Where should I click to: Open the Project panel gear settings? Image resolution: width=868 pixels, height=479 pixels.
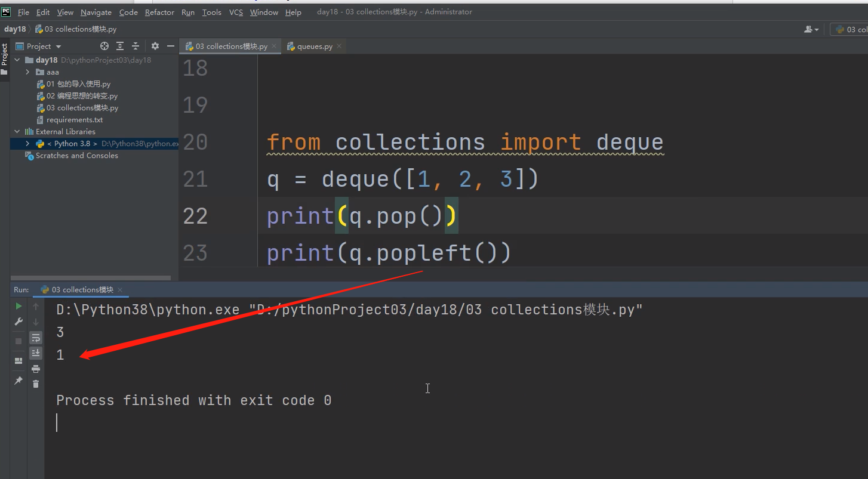155,46
